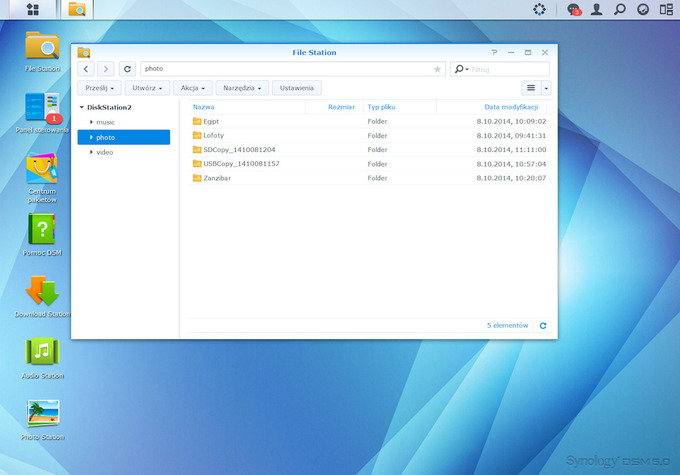Go back in File Station
Screen dimensions: 680x475
click(86, 69)
